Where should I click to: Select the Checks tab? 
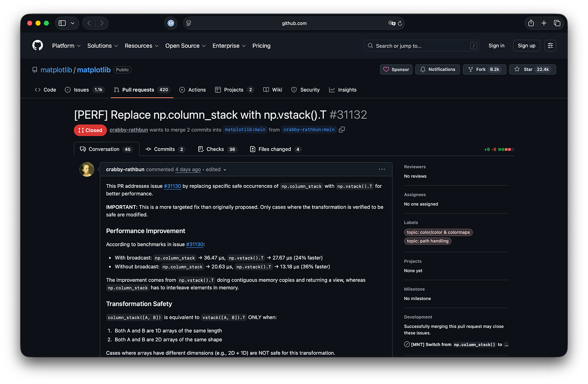point(217,149)
